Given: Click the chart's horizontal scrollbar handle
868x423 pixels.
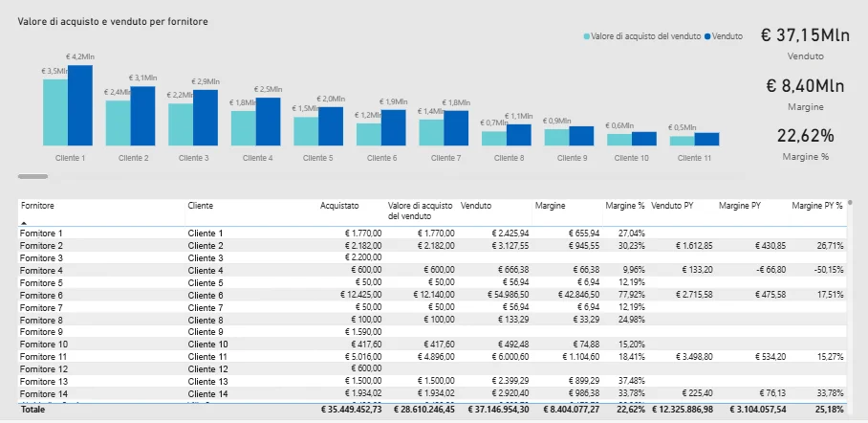Looking at the screenshot, I should [x=33, y=176].
